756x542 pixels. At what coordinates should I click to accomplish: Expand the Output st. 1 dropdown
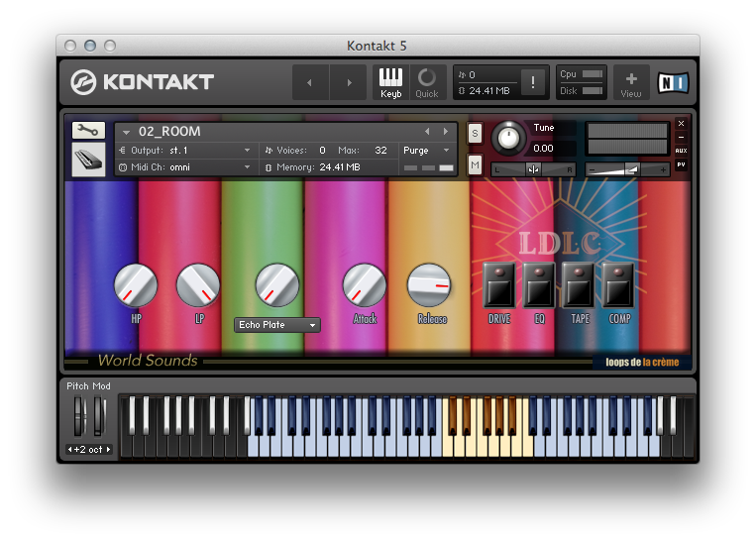[x=185, y=151]
